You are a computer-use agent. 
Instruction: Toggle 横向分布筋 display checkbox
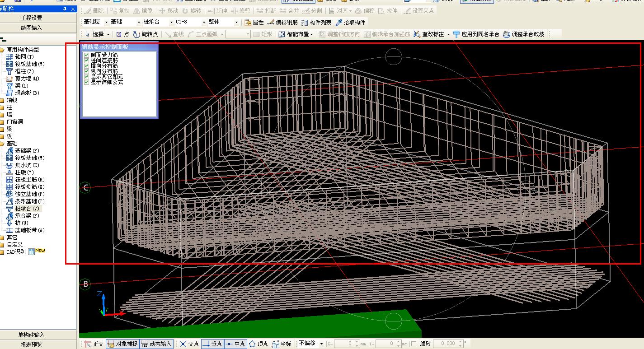click(x=86, y=66)
